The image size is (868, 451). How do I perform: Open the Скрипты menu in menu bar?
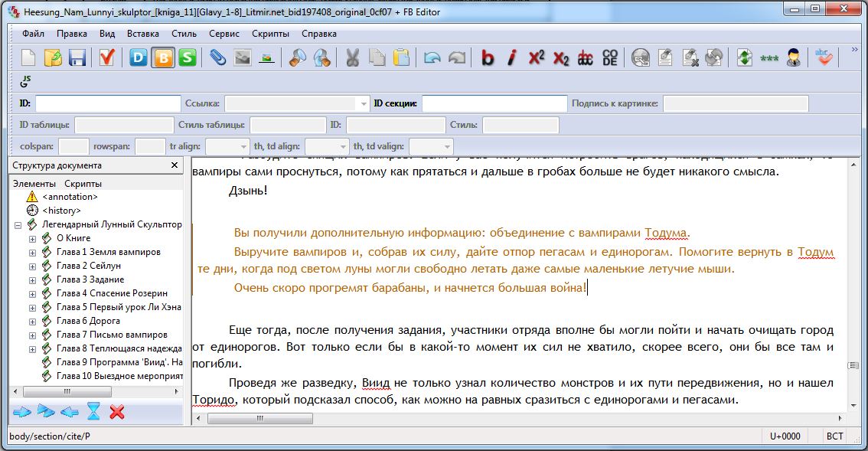pos(270,34)
